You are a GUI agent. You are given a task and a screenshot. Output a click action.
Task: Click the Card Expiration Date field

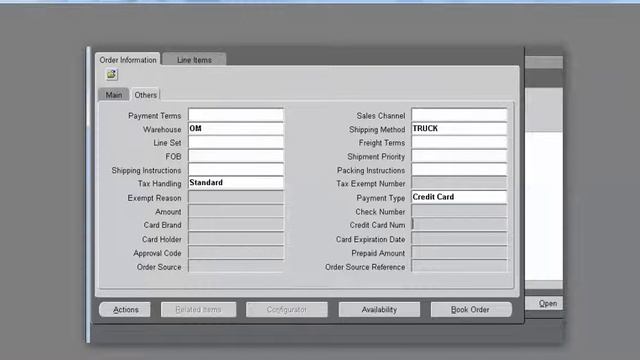point(459,239)
